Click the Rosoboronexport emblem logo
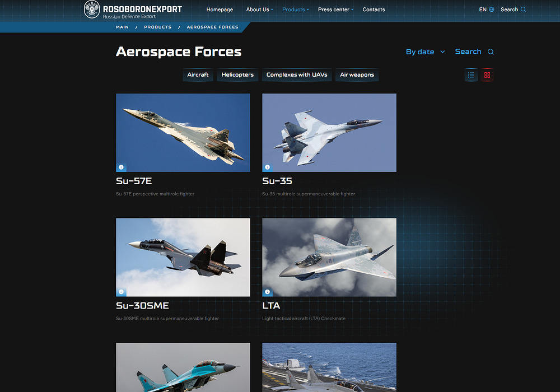 pos(92,10)
